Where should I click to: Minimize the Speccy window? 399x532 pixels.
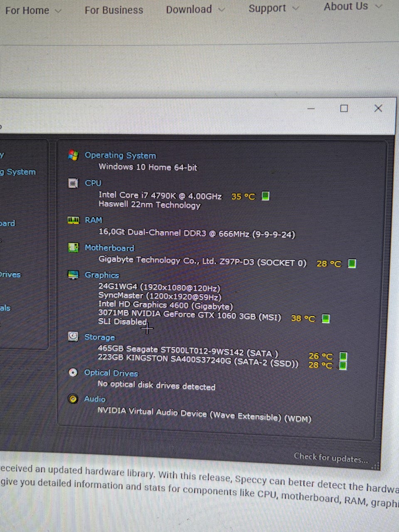pyautogui.click(x=311, y=108)
